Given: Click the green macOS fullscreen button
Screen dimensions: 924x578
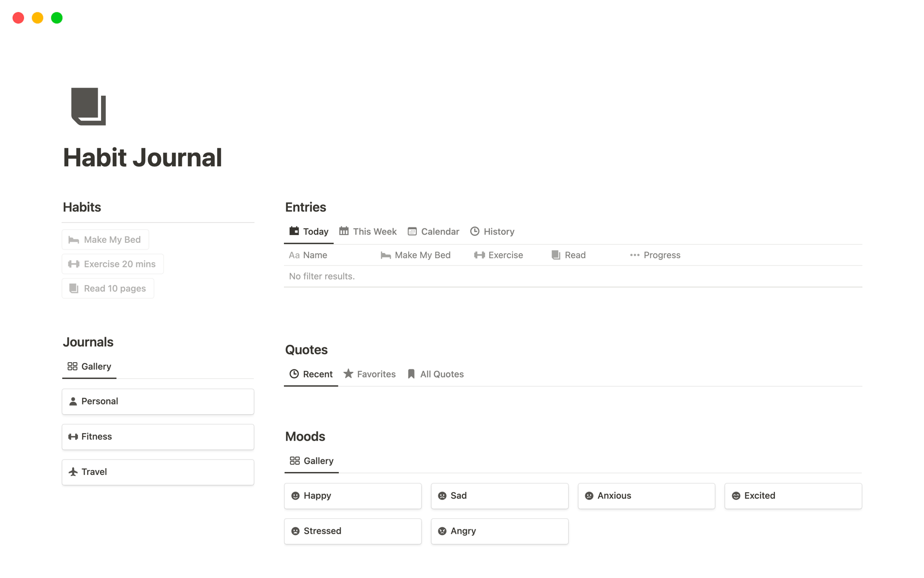Looking at the screenshot, I should [x=57, y=18].
